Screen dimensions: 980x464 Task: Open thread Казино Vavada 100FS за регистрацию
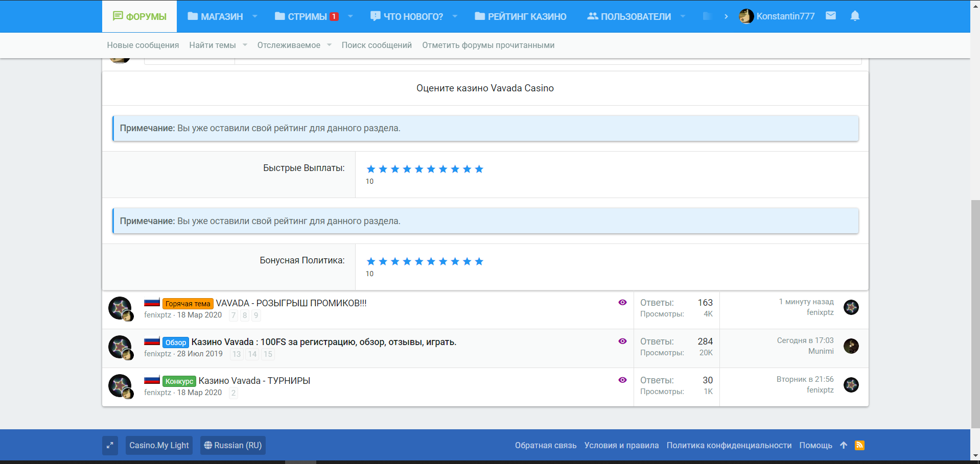[x=324, y=341]
